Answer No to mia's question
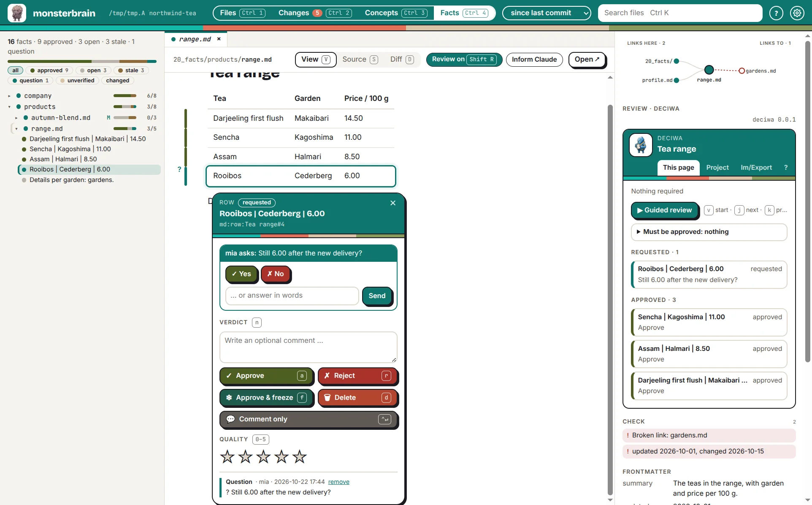 pyautogui.click(x=276, y=274)
